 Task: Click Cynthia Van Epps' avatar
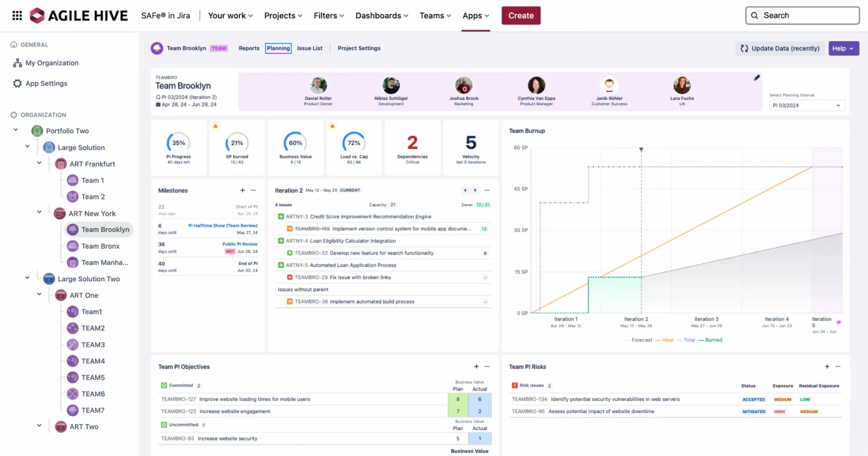[536, 85]
